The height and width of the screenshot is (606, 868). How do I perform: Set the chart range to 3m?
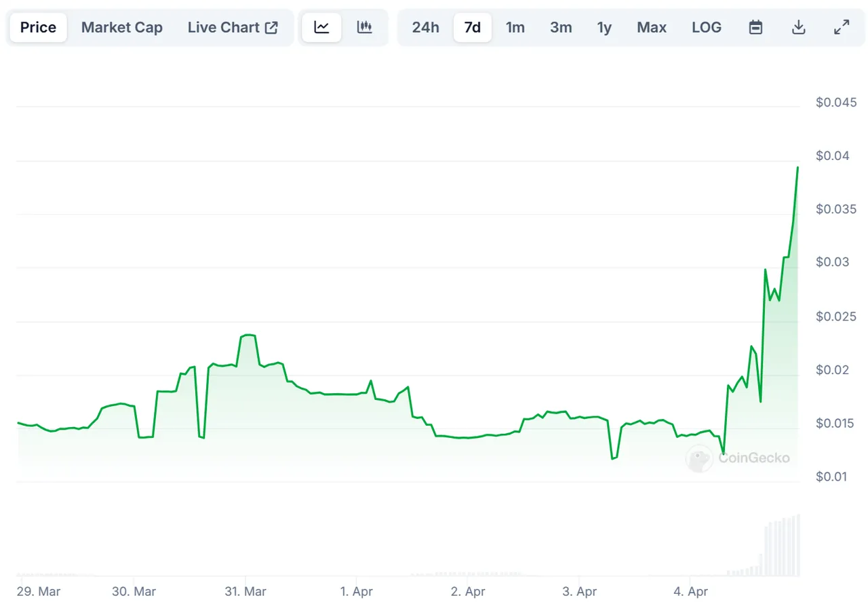[561, 28]
